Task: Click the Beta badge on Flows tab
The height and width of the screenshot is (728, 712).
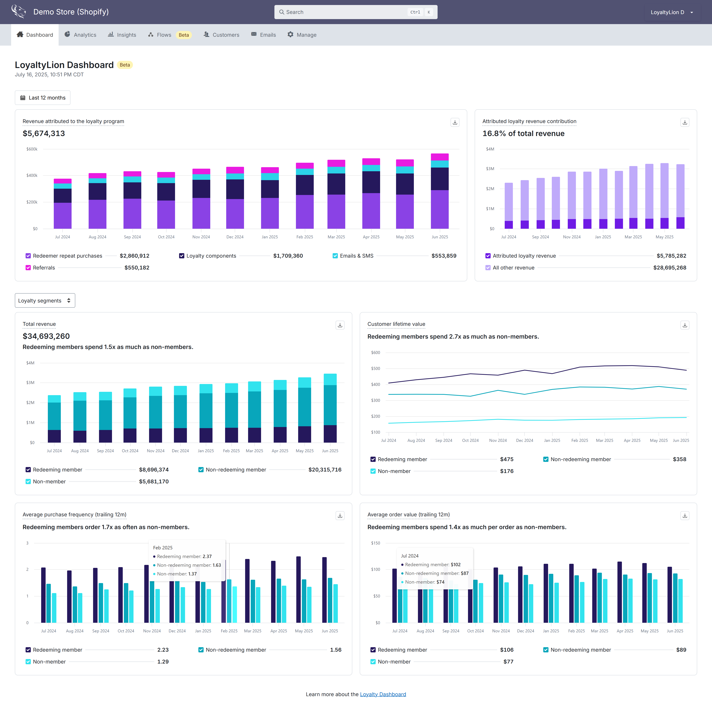Action: pyautogui.click(x=184, y=35)
